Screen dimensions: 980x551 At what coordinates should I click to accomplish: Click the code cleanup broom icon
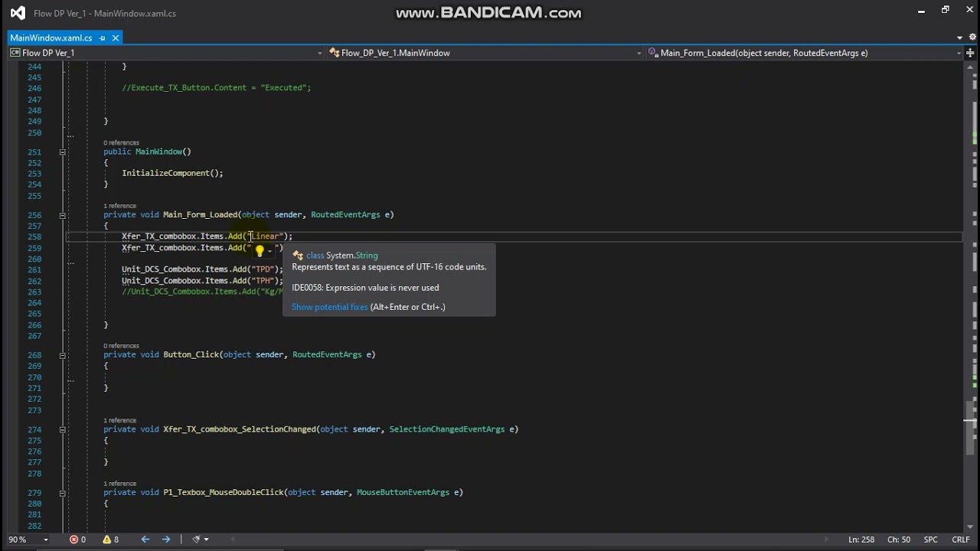pyautogui.click(x=197, y=540)
